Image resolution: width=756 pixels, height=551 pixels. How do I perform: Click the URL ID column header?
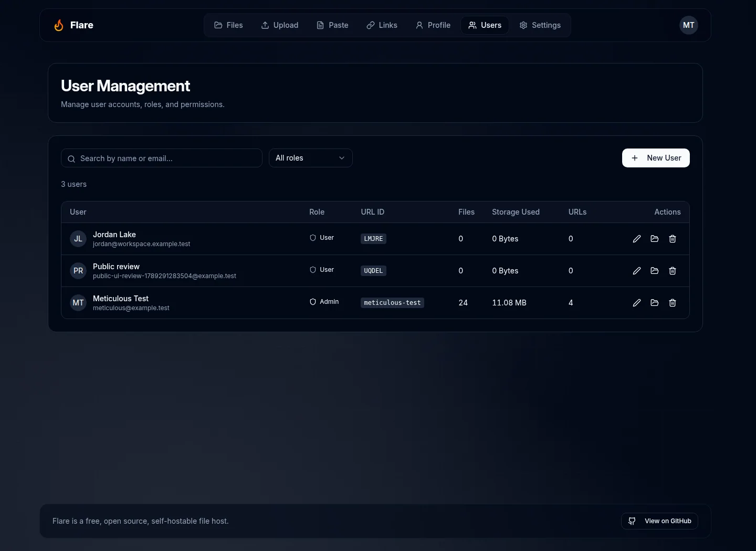tap(372, 212)
